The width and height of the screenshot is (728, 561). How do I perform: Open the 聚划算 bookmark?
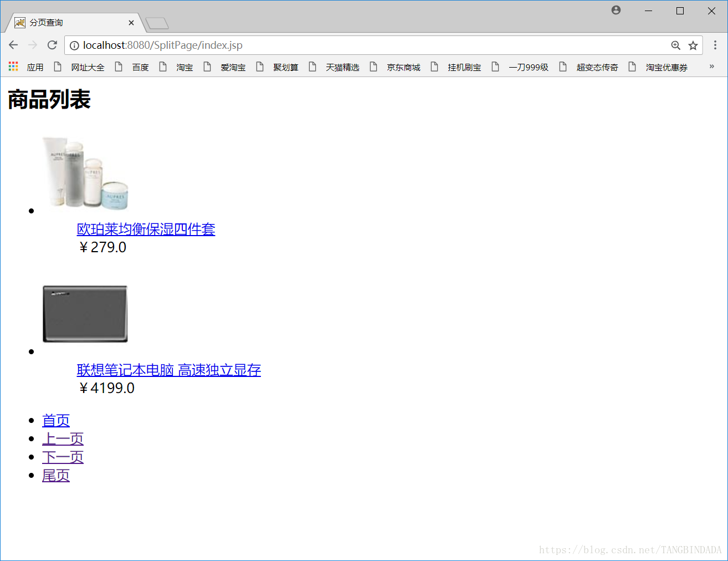point(277,67)
